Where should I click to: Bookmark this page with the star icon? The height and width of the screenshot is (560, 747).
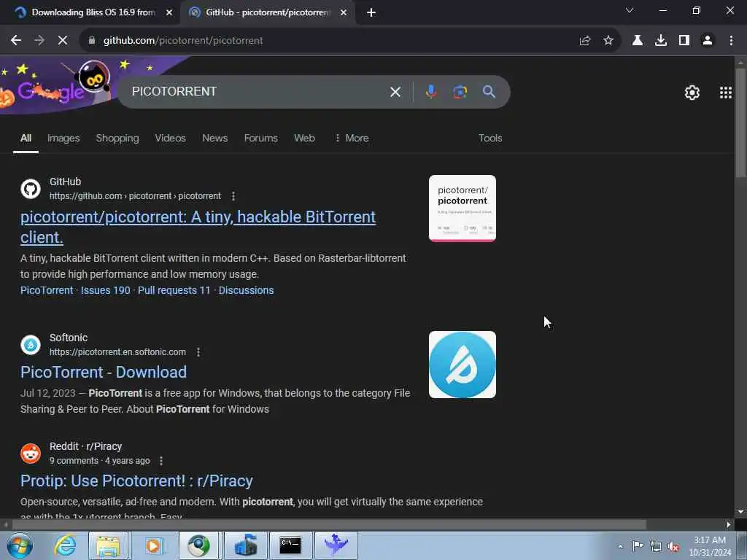(608, 41)
